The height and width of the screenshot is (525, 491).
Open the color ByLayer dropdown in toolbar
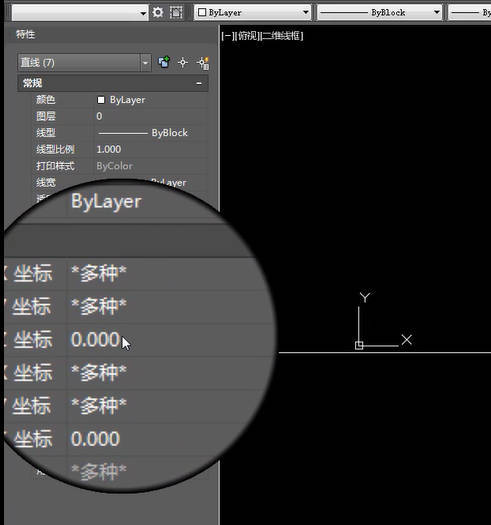pyautogui.click(x=253, y=13)
